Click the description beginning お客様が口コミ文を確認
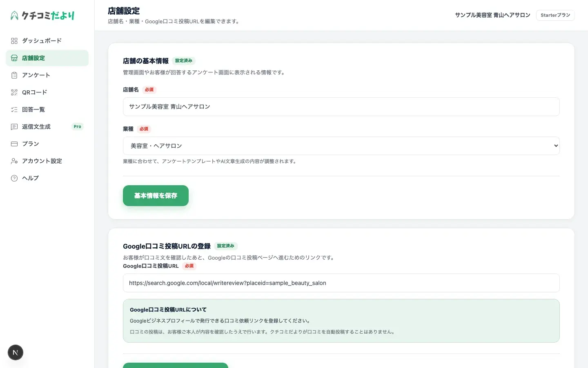Image resolution: width=588 pixels, height=368 pixels. 229,258
